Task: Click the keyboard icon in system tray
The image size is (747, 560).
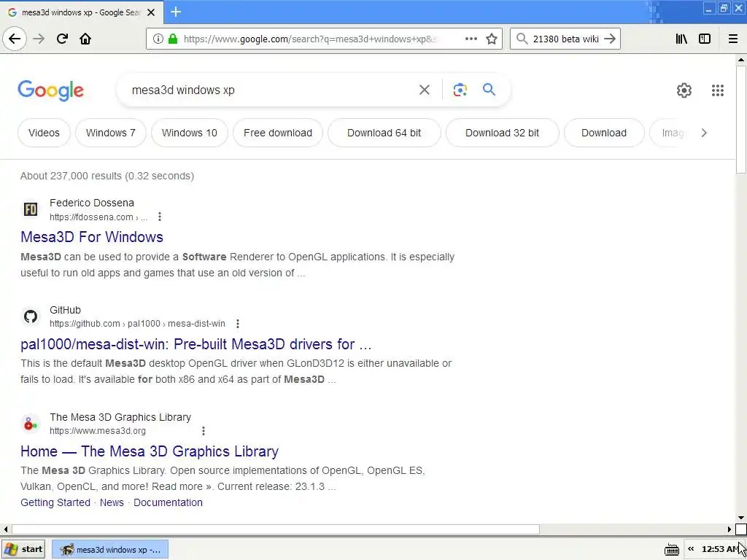Action: click(x=671, y=550)
